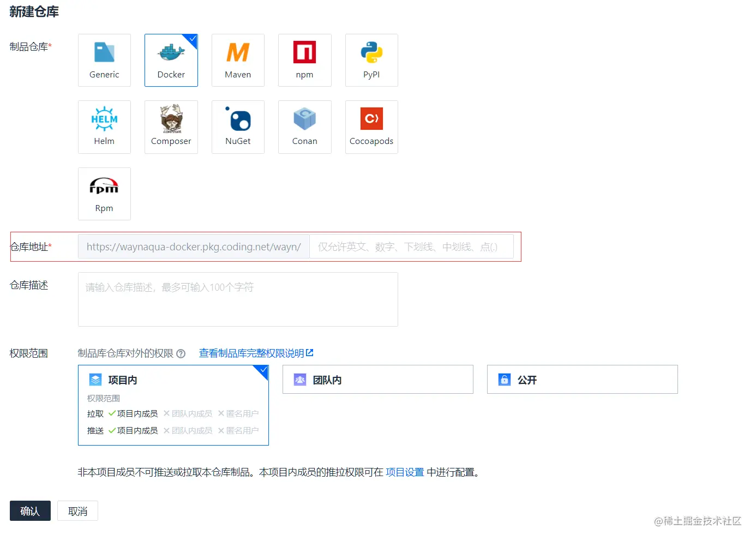
Task: Select the Maven repository type
Action: click(x=237, y=60)
